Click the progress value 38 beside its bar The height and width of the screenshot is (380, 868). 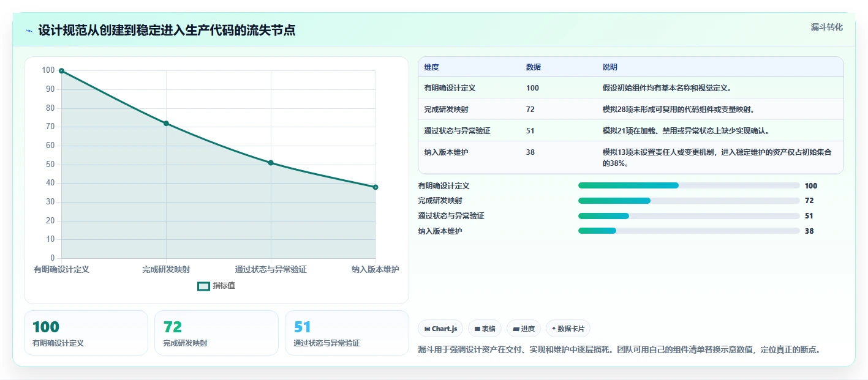[809, 231]
